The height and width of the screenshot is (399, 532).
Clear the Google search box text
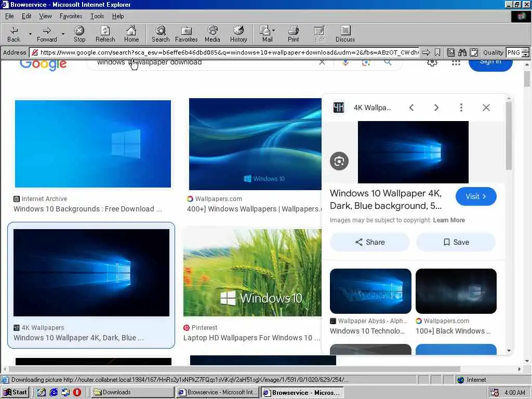(x=322, y=62)
